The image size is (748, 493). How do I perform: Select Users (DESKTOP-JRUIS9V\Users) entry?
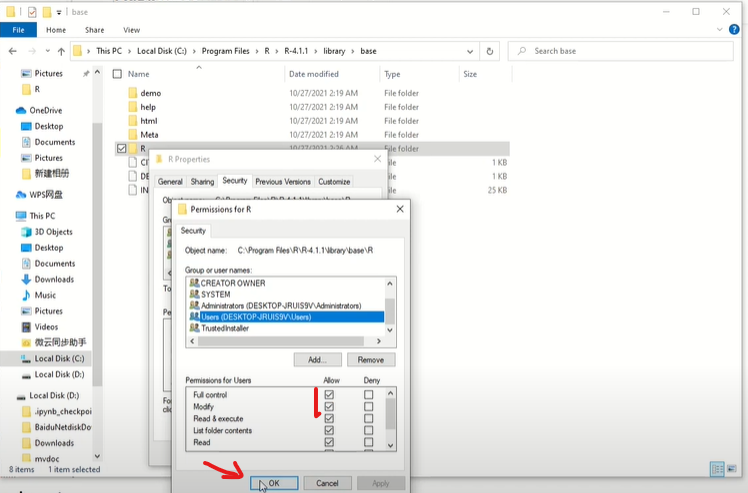pyautogui.click(x=286, y=317)
